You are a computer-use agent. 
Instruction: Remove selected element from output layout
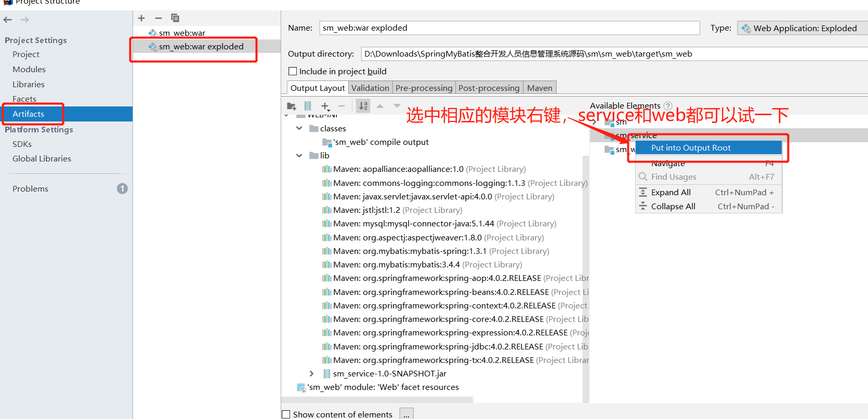341,106
